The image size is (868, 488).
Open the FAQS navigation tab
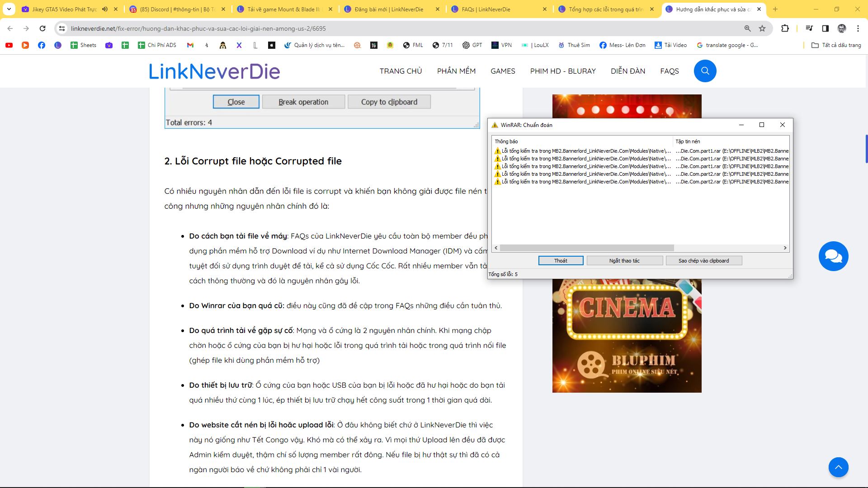[x=670, y=71]
